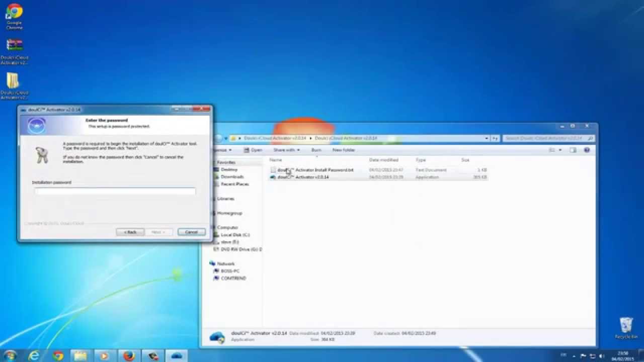Launch Chrome from the taskbar
The image size is (644, 362).
[58, 356]
